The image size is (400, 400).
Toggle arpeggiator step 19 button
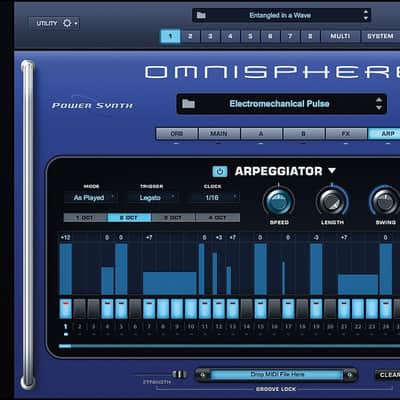click(316, 309)
